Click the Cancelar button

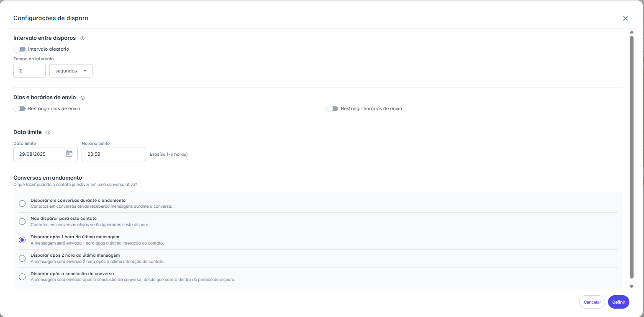tap(592, 302)
